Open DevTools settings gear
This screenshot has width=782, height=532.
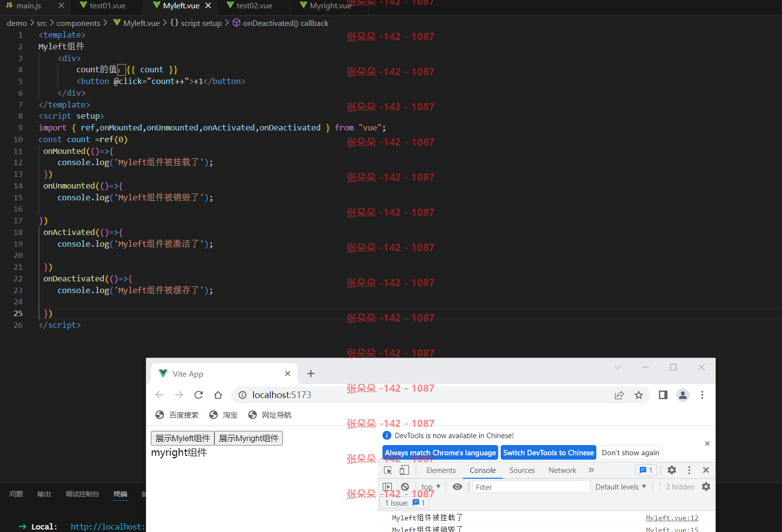click(672, 470)
